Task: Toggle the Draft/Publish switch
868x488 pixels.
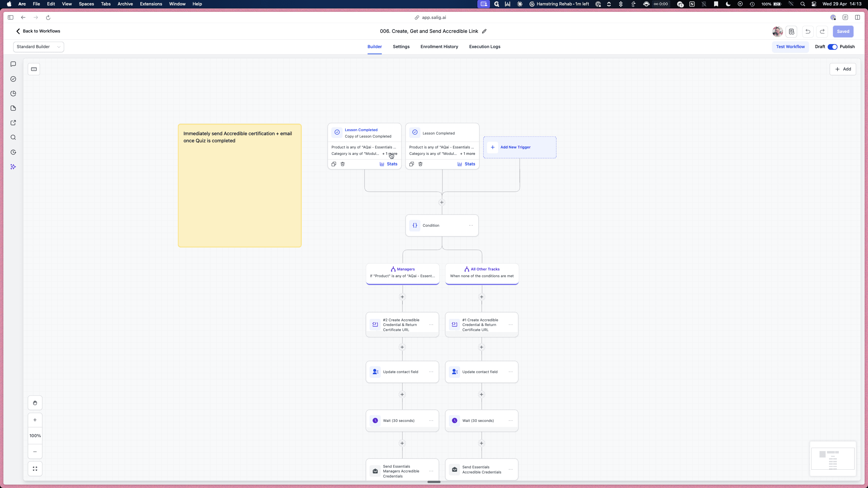Action: tap(832, 47)
